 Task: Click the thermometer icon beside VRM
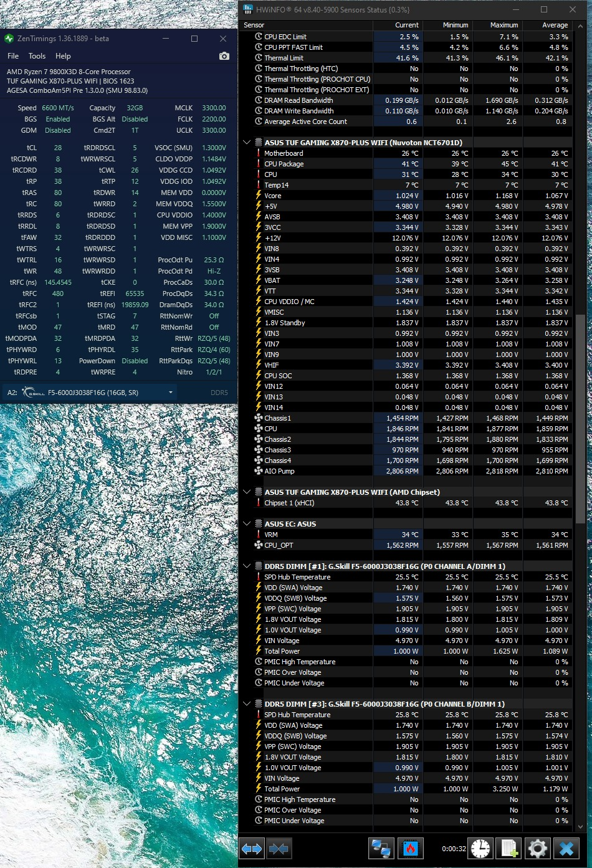click(259, 535)
